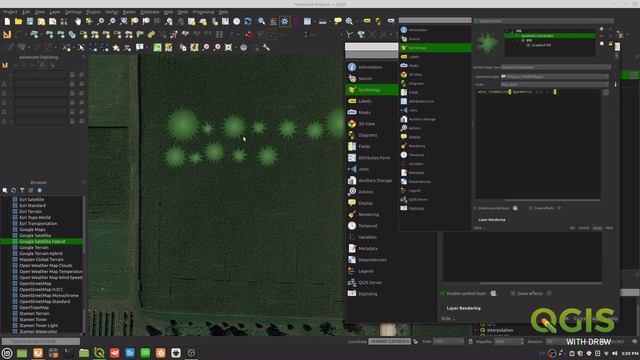The image size is (640, 360).
Task: Switch to QGIS Server tab in larger properties list
Action: click(371, 282)
